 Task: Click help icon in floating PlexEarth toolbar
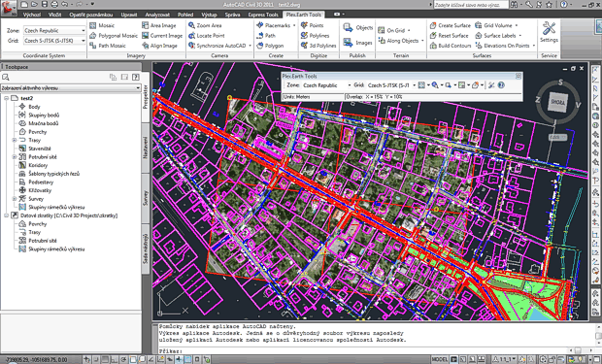pos(501,85)
